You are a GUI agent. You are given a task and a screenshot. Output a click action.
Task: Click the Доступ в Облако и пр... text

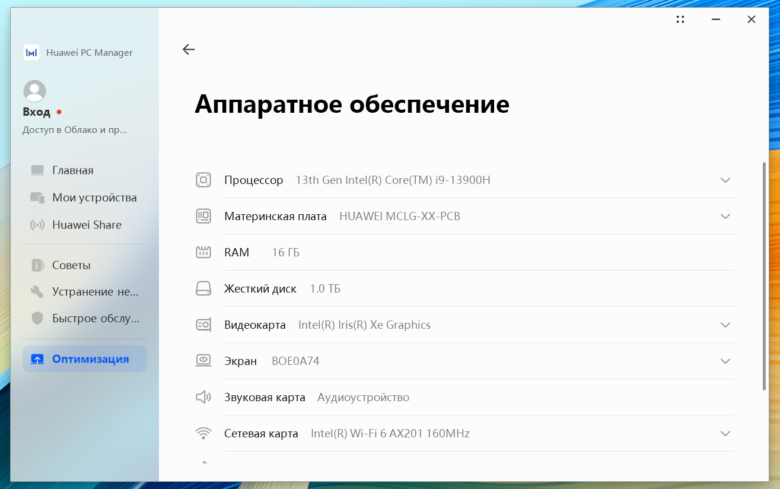coord(75,130)
